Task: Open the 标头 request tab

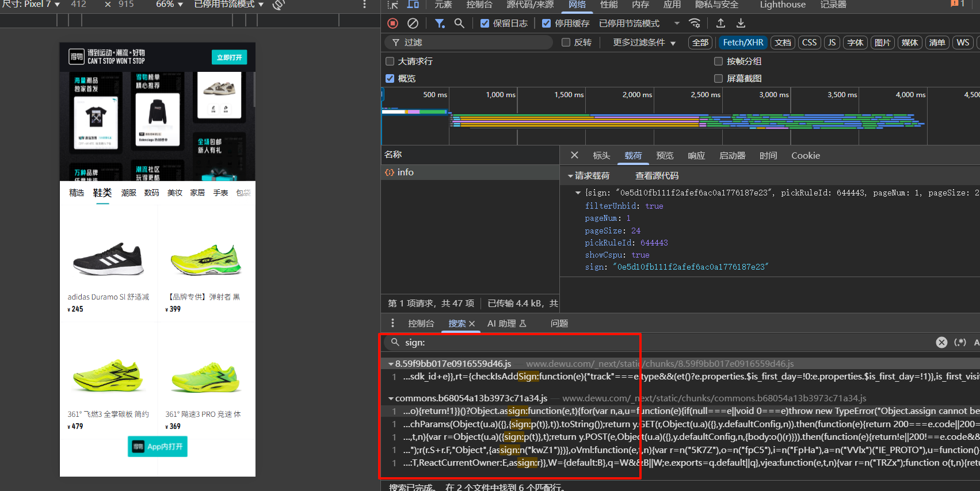Action: pyautogui.click(x=601, y=156)
